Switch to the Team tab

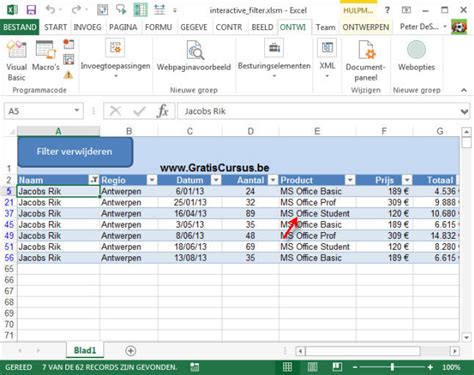click(325, 27)
